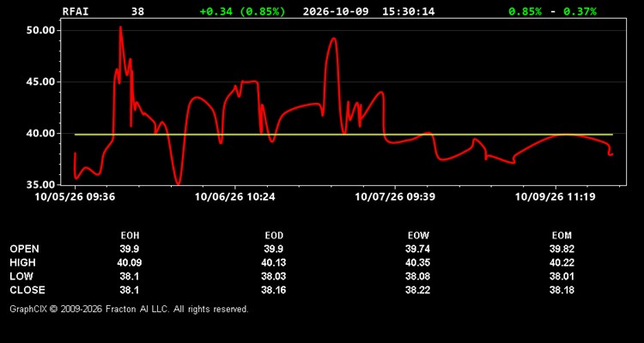
Task: Select the 10/05/26 09:36 axis marker
Action: click(x=75, y=197)
